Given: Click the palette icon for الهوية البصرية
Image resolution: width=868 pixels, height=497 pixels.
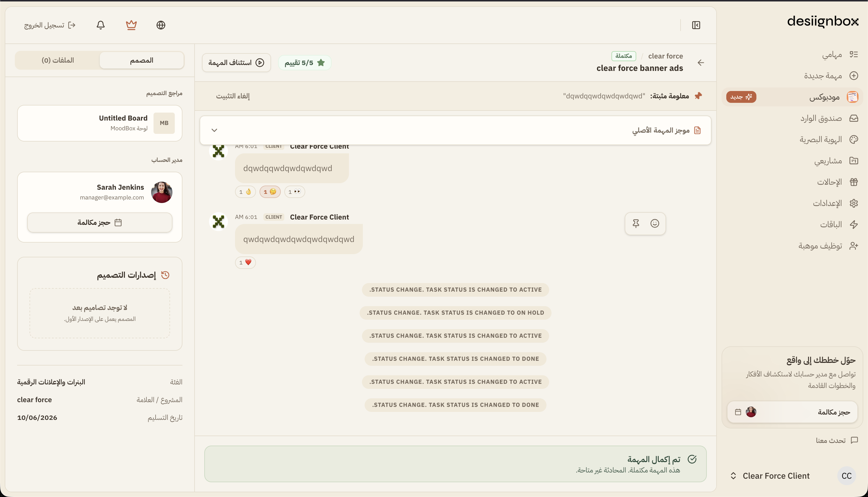Looking at the screenshot, I should point(854,139).
